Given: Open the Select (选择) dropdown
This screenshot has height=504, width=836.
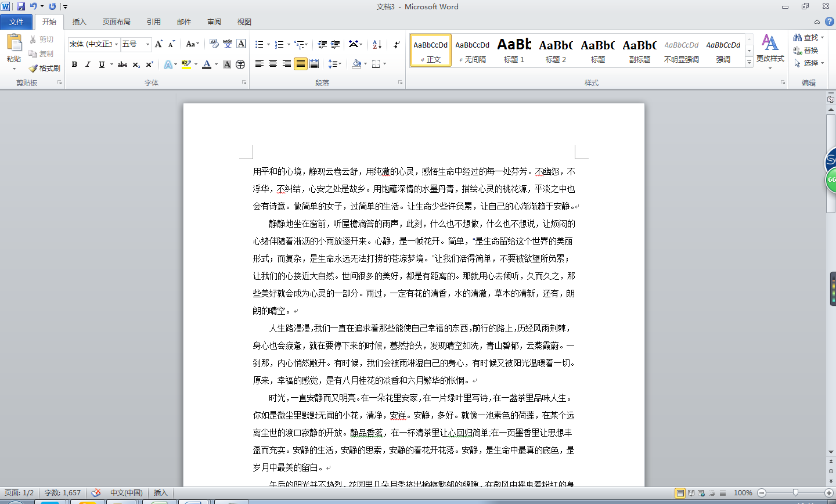Looking at the screenshot, I should (x=809, y=63).
